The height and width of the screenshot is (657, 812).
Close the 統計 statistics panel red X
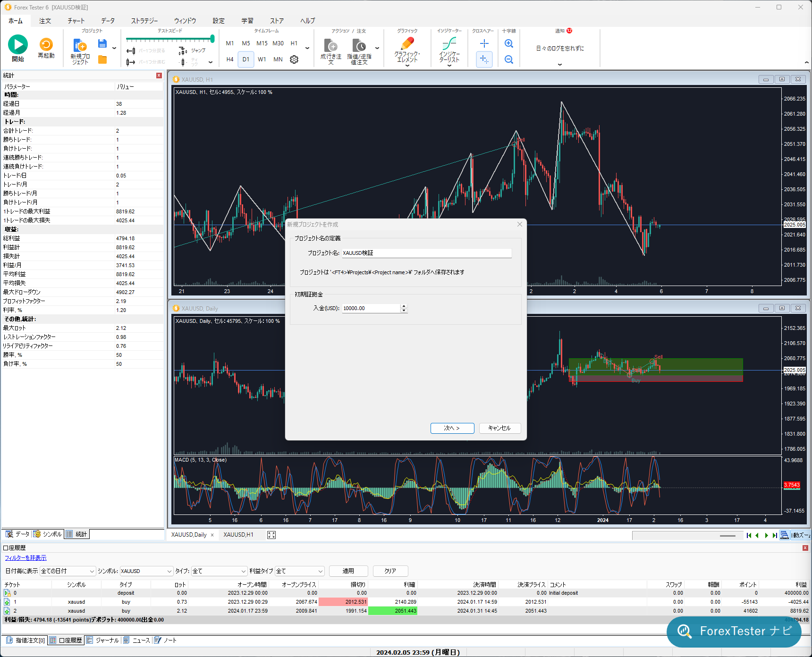pyautogui.click(x=159, y=76)
